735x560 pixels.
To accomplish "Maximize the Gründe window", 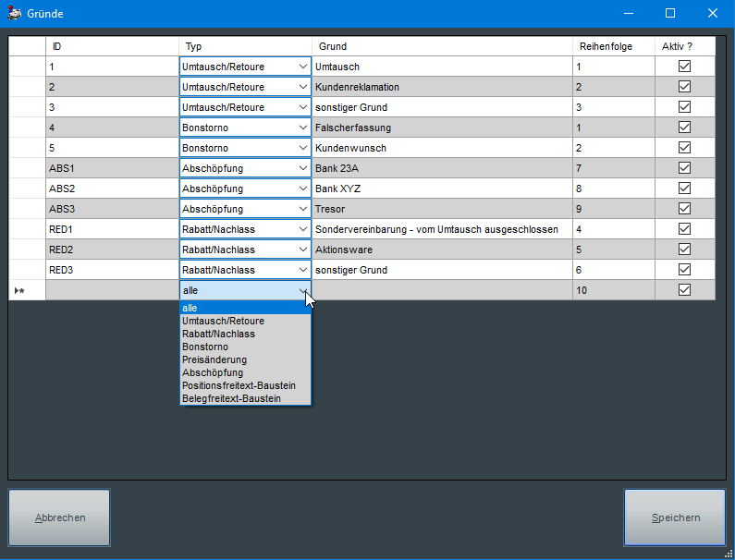I will click(x=670, y=13).
